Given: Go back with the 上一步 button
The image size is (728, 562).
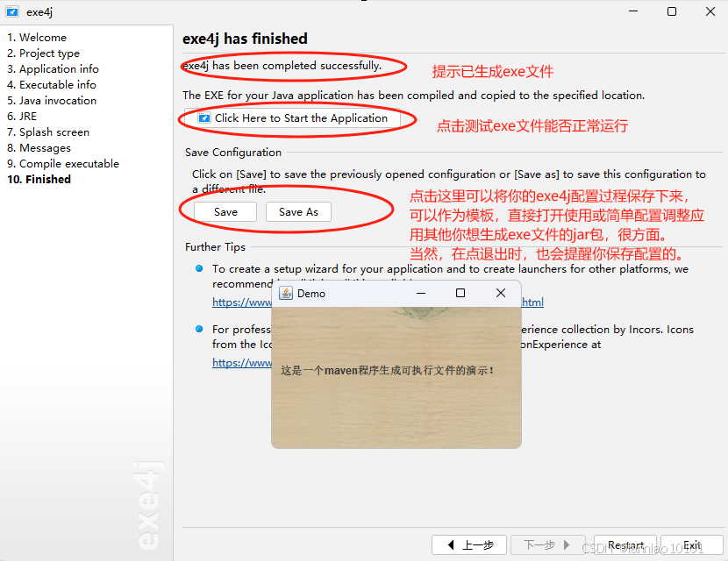Looking at the screenshot, I should tap(469, 544).
